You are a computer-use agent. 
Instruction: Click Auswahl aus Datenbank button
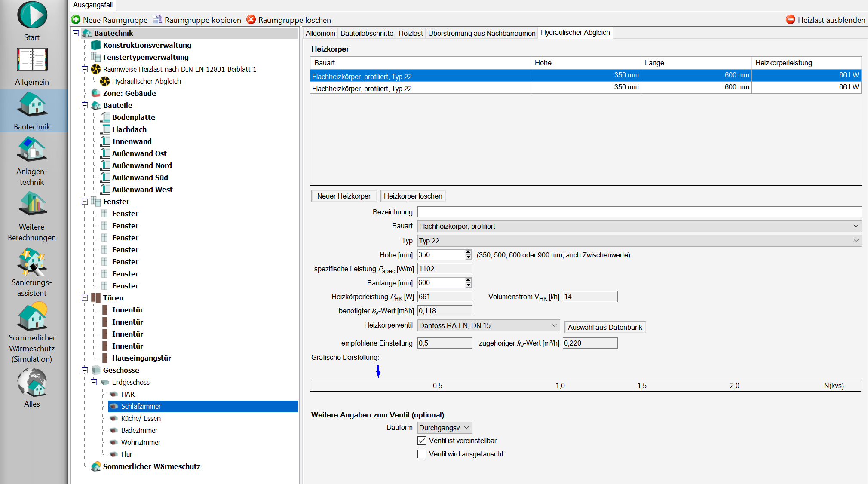(x=604, y=327)
